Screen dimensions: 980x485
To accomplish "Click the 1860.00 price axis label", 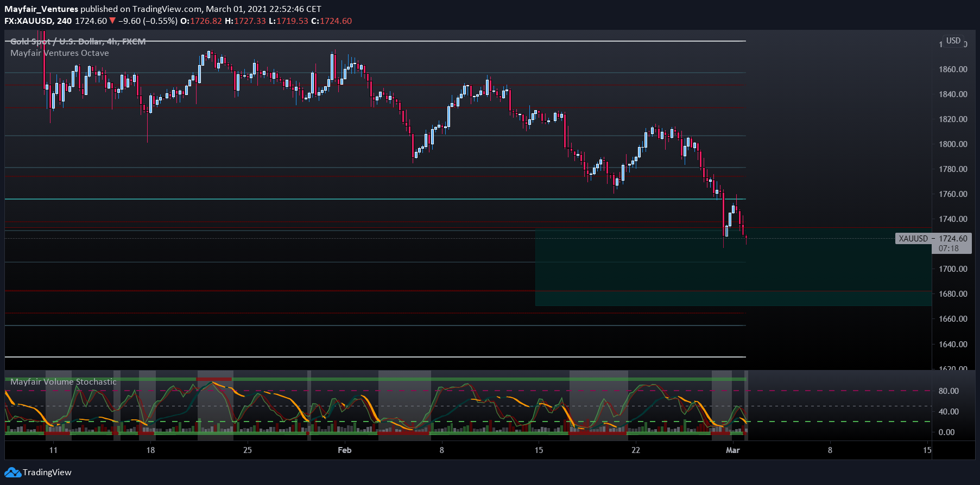I will tap(953, 69).
